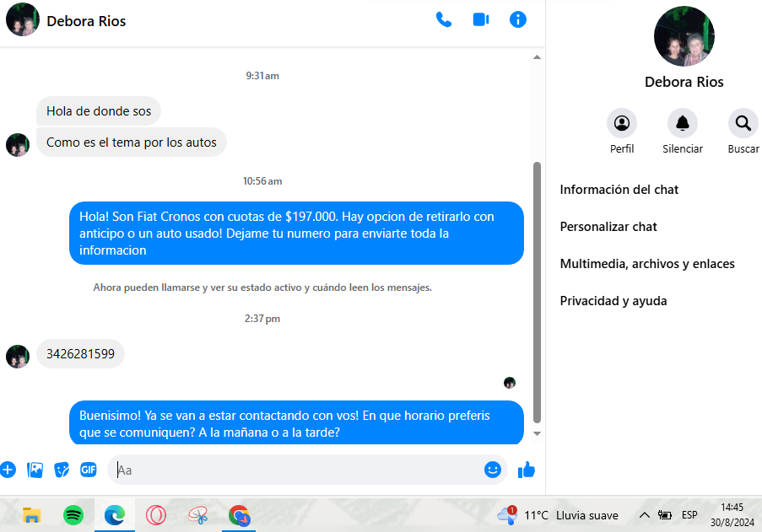The image size is (762, 532).
Task: Click Buscar magnifier in side panel
Action: [743, 123]
